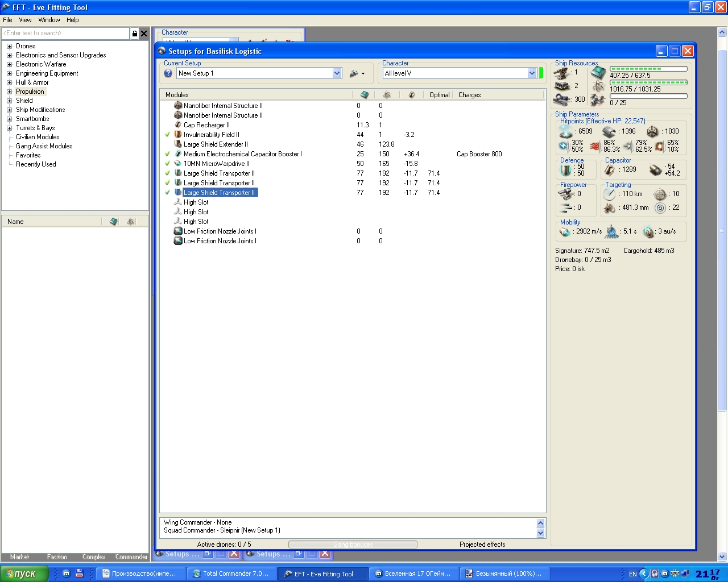Click the hull hitpoints icon showing 1030

[x=652, y=132]
